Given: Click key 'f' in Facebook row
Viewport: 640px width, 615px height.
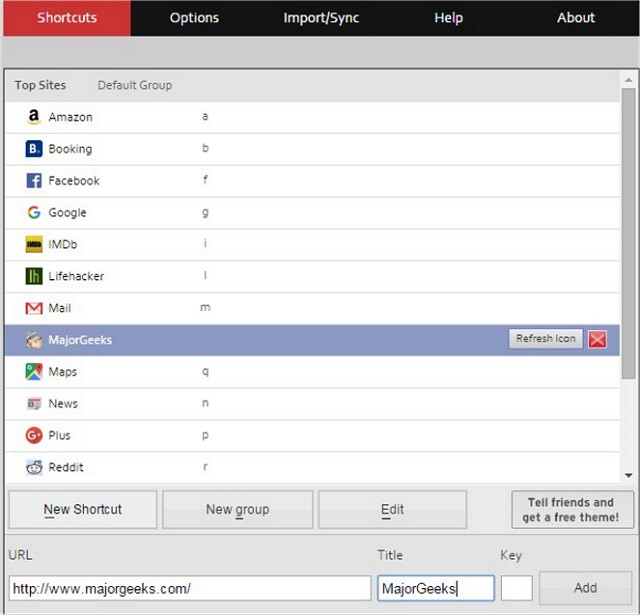Looking at the screenshot, I should pos(205,180).
